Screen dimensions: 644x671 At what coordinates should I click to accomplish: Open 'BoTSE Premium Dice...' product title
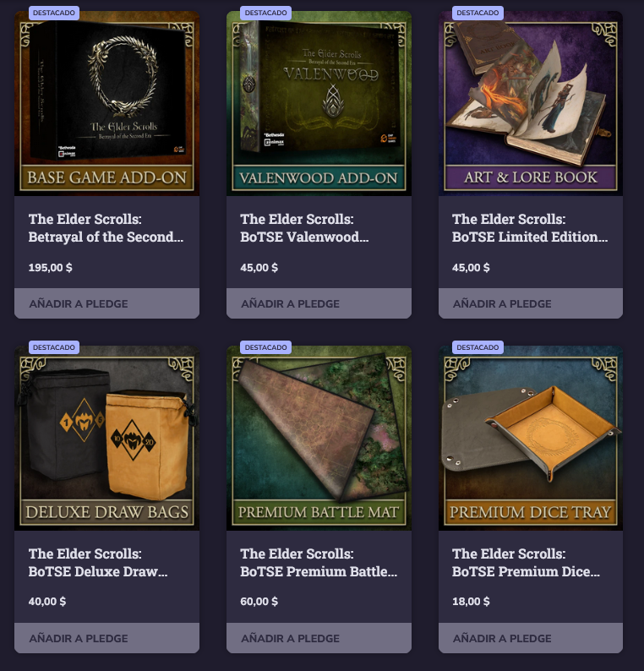click(x=526, y=563)
